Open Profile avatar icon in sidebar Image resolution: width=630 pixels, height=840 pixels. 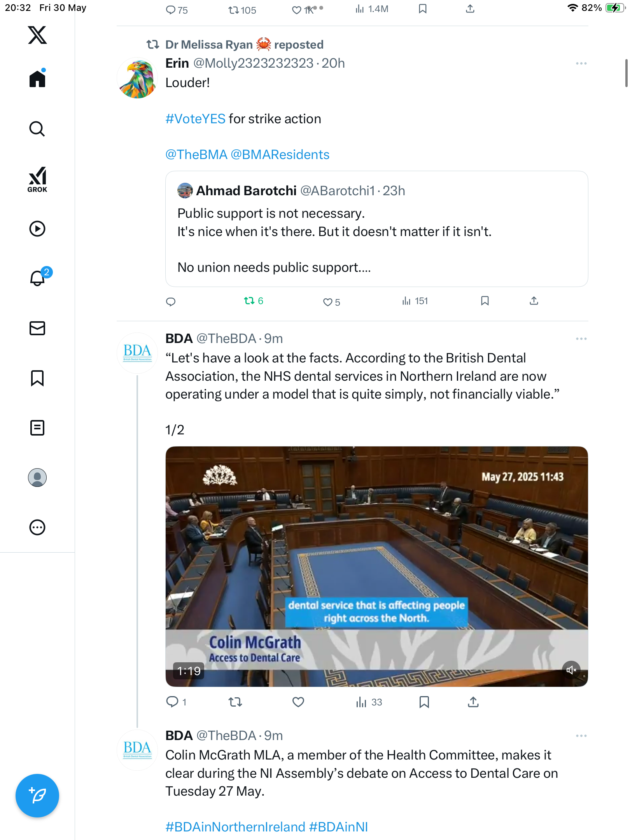tap(37, 478)
